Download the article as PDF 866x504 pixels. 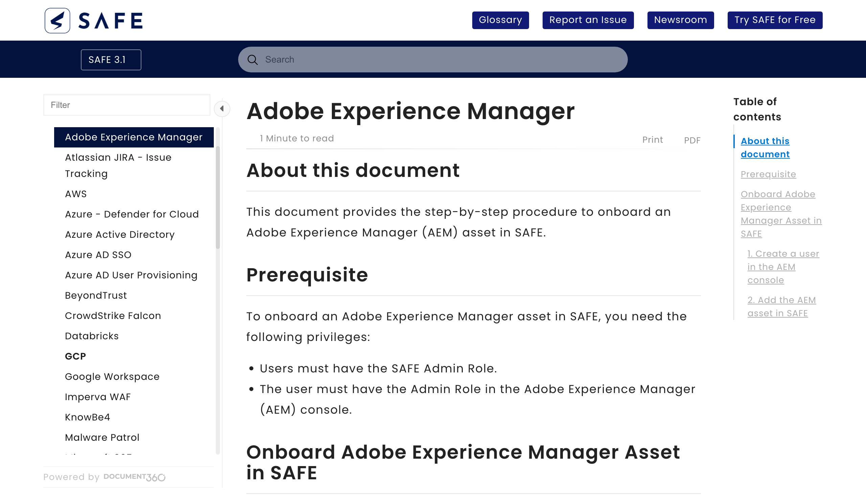692,140
